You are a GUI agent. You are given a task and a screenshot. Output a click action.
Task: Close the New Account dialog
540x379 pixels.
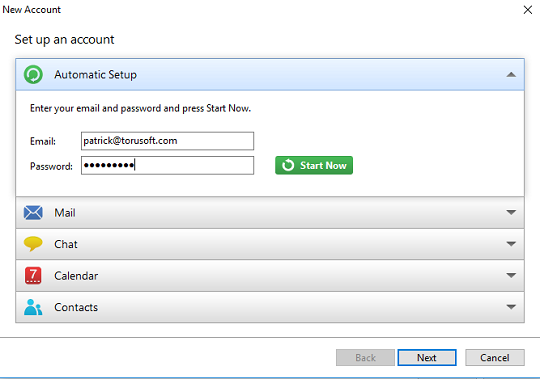tap(528, 10)
